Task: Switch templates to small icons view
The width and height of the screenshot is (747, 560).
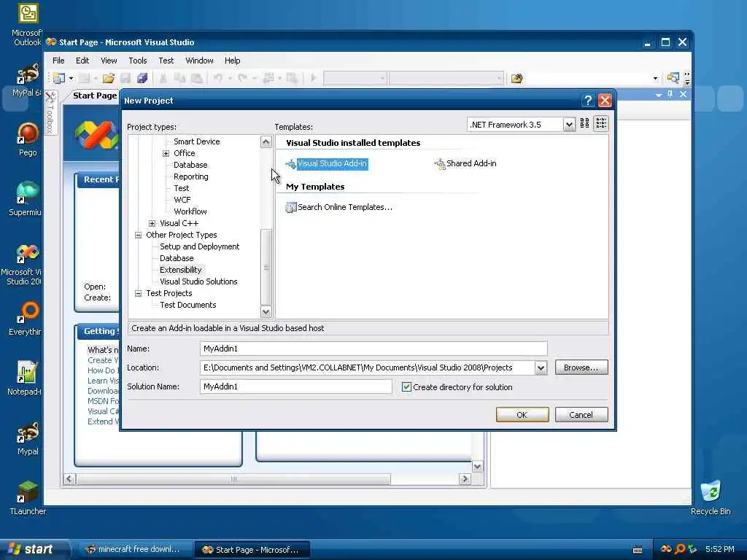Action: 601,124
